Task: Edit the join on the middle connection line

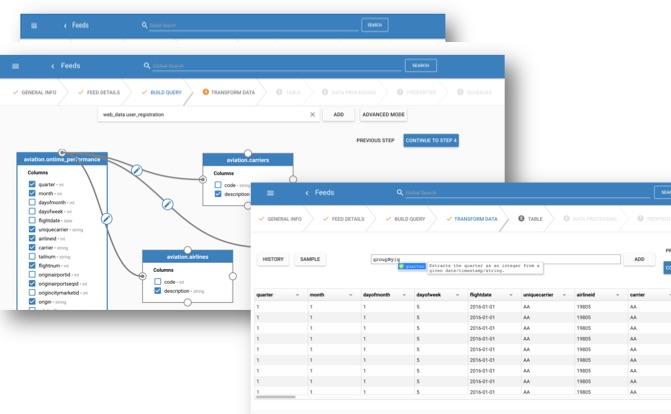Action: click(x=168, y=204)
